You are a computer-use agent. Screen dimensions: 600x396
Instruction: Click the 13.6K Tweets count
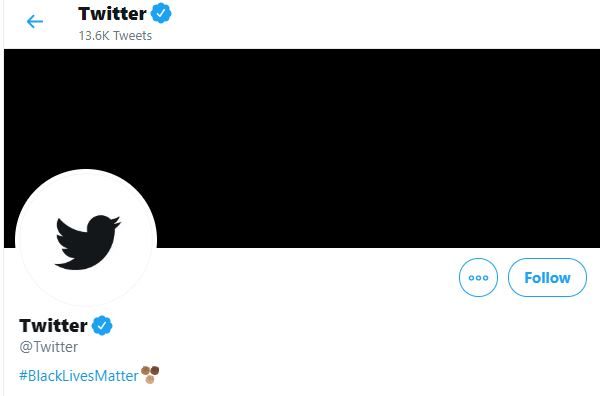115,36
